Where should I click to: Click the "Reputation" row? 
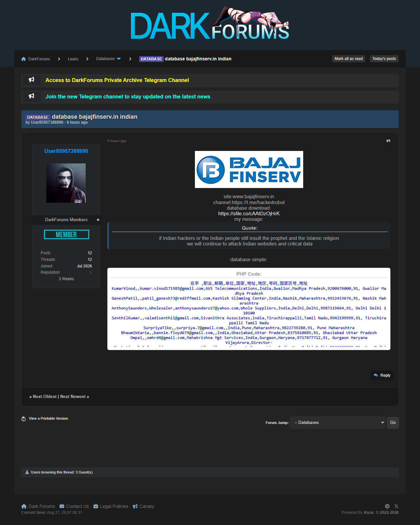66,272
